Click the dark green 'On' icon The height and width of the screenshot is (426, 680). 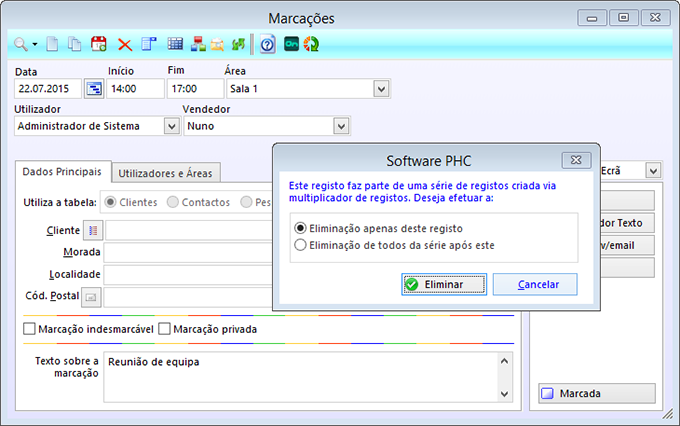(291, 44)
